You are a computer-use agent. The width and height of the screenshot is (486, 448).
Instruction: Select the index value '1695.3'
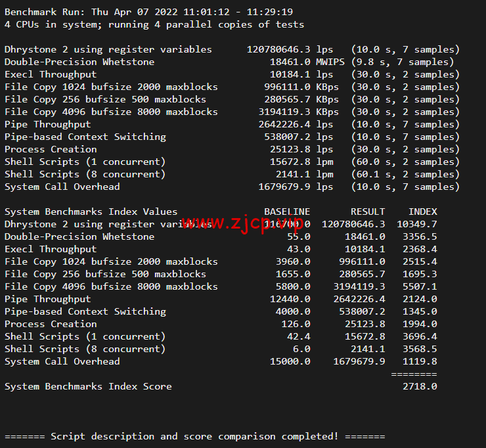[420, 275]
